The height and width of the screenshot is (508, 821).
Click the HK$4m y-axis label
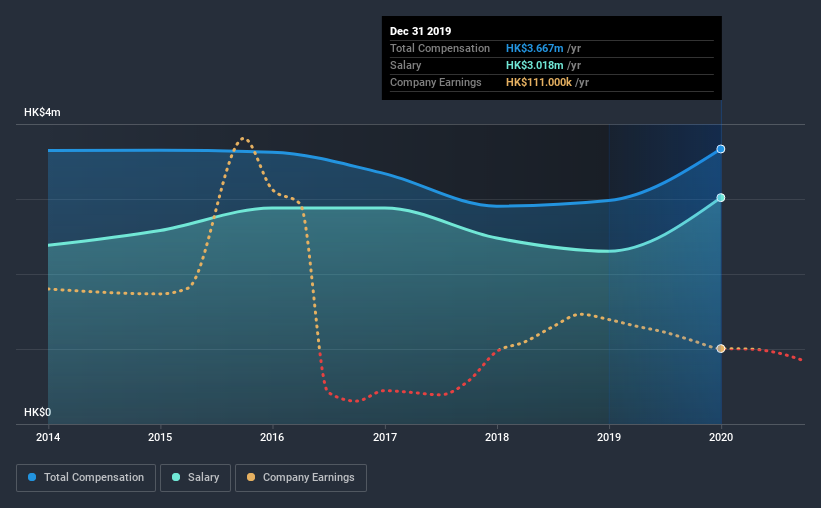point(42,113)
